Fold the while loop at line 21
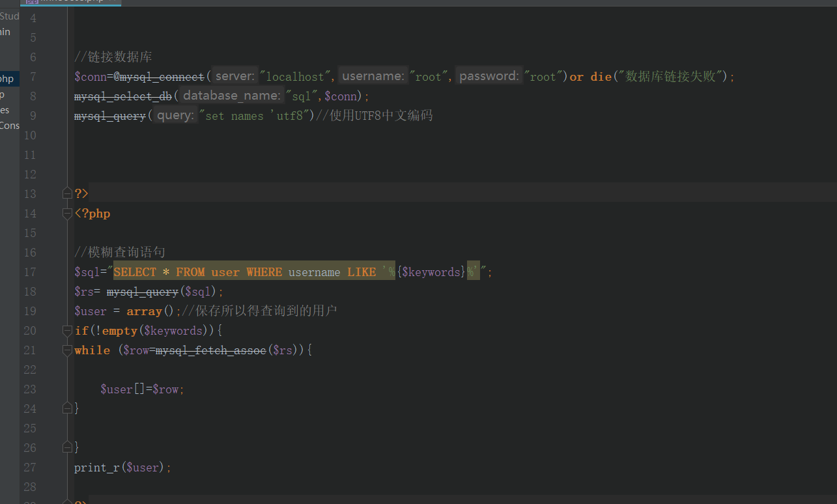The height and width of the screenshot is (504, 837). pyautogui.click(x=67, y=350)
